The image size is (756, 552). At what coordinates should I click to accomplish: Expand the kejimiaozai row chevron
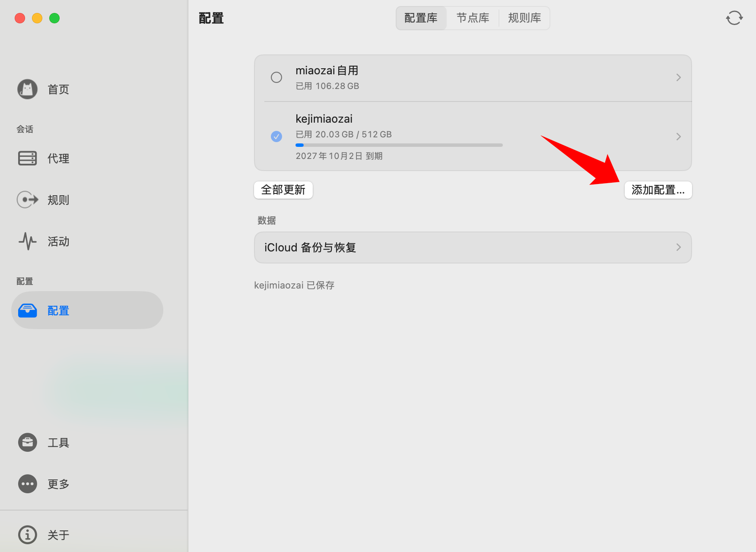click(678, 136)
